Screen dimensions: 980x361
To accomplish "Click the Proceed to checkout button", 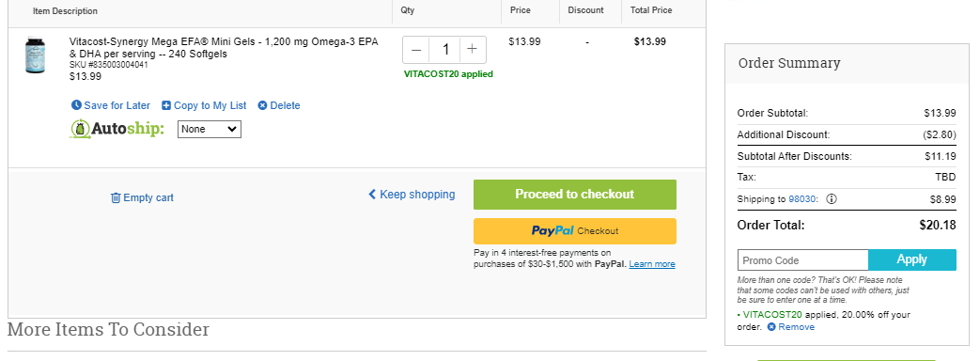I will tap(574, 195).
